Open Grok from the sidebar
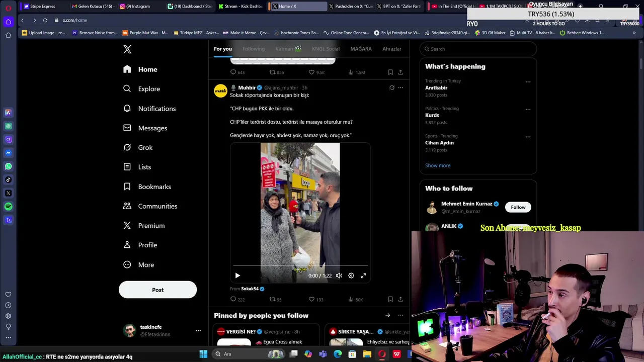 tap(138, 147)
